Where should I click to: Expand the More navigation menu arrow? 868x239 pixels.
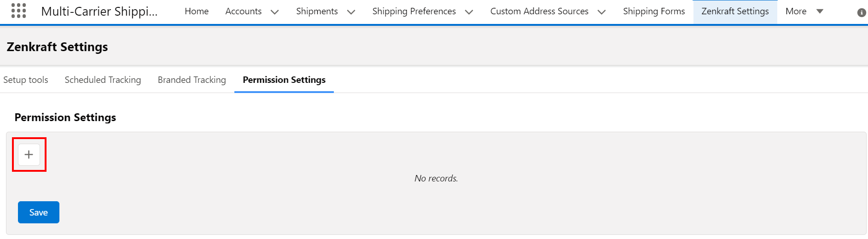point(820,12)
